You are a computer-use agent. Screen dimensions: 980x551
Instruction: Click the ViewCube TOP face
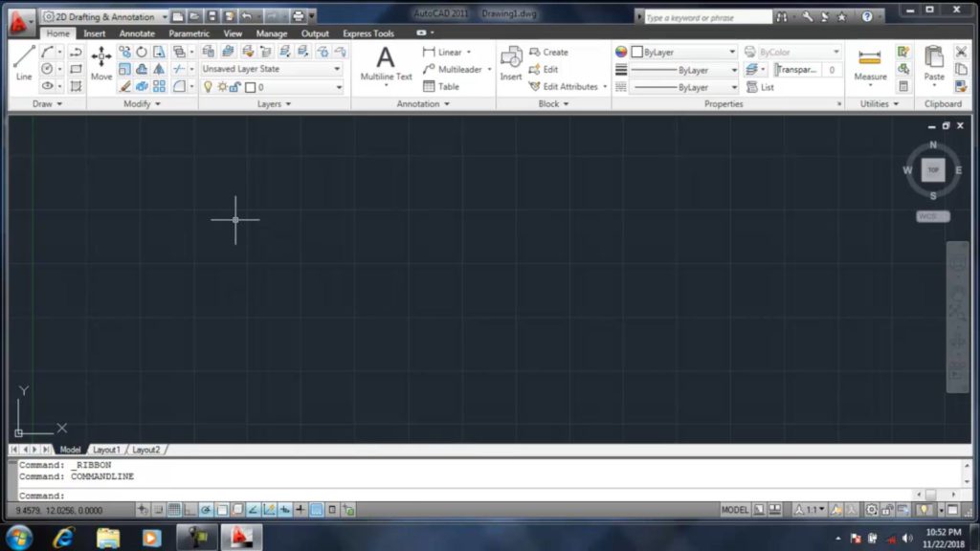click(x=933, y=170)
